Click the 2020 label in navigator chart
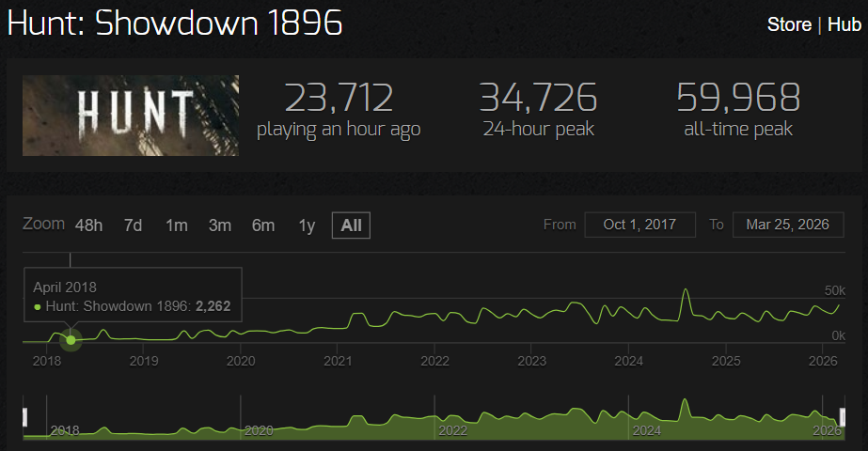The height and width of the screenshot is (451, 868). 259,430
